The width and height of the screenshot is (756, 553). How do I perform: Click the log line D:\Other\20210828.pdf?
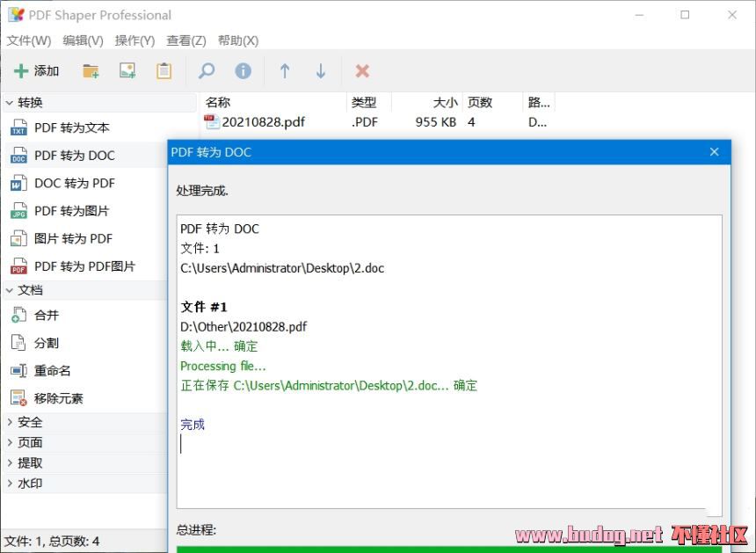tap(244, 327)
